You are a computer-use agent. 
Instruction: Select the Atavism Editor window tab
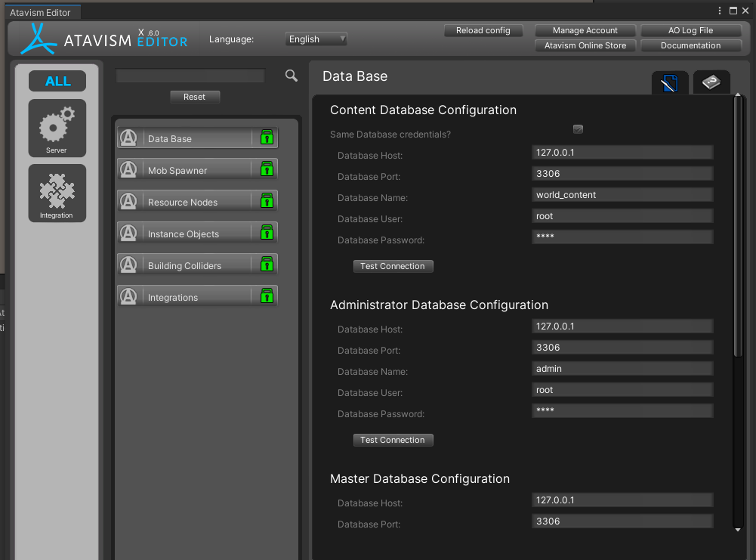(x=40, y=12)
